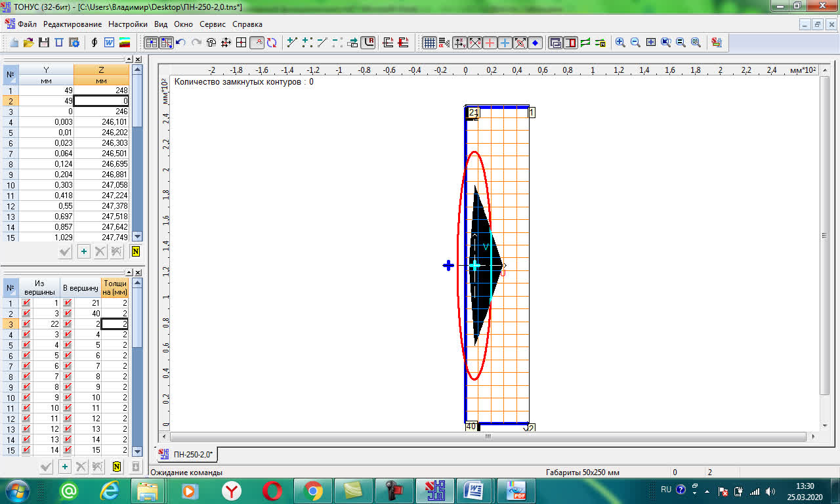
Task: Click the yellow N button under vertex table
Action: pyautogui.click(x=136, y=251)
